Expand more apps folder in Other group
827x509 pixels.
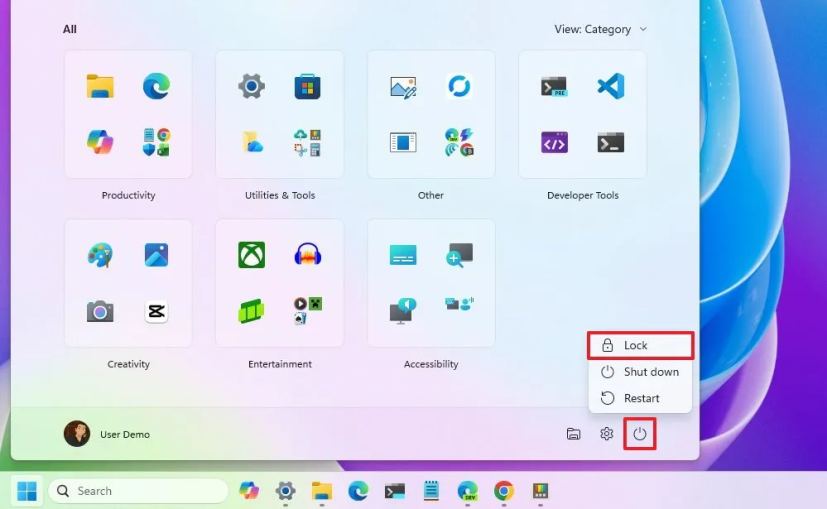[459, 142]
